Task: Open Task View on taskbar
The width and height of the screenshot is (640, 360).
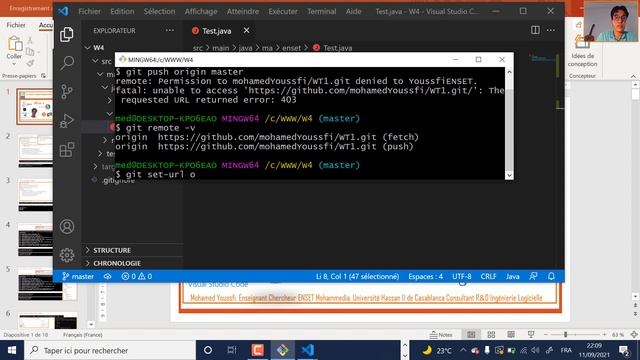Action: pos(232,350)
